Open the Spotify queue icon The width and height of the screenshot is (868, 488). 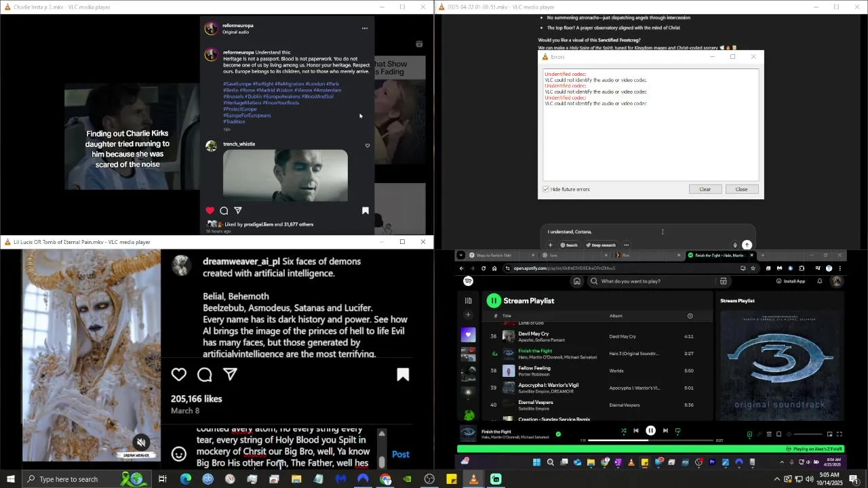pyautogui.click(x=769, y=434)
